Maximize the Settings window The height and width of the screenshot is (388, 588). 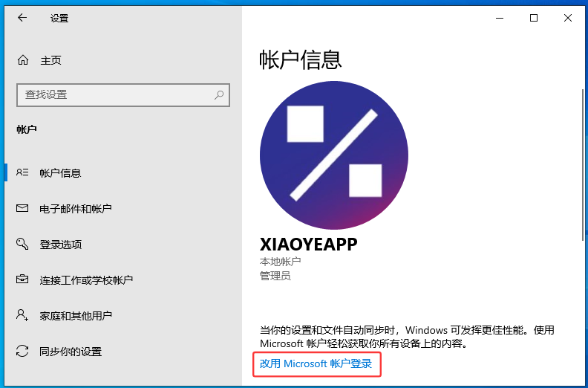point(533,19)
